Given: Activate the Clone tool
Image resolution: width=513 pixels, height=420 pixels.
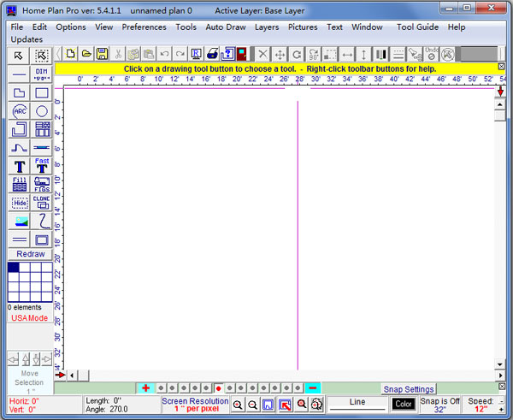Looking at the screenshot, I should (42, 202).
